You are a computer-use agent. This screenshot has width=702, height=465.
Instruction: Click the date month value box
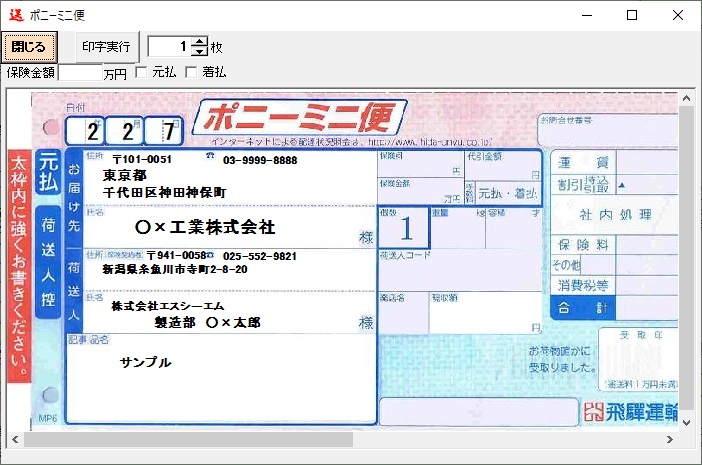coord(125,131)
